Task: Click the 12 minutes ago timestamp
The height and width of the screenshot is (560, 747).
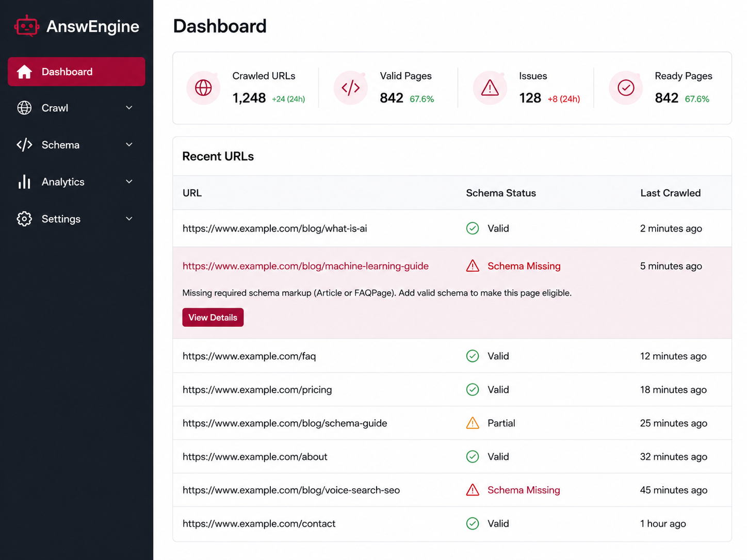Action: click(673, 356)
